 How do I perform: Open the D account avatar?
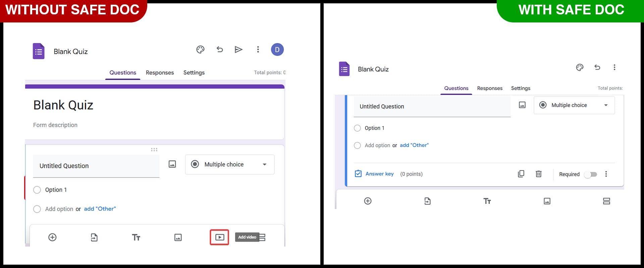pos(277,50)
